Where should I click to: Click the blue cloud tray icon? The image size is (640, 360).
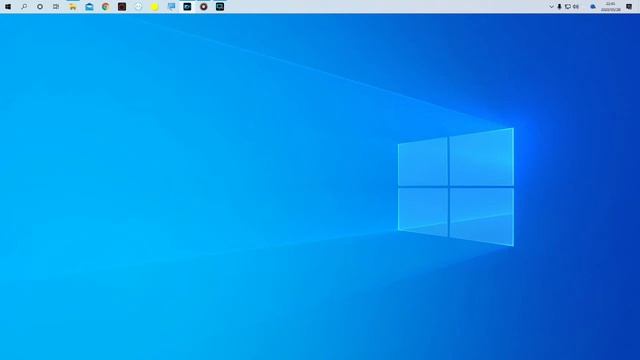[x=593, y=7]
